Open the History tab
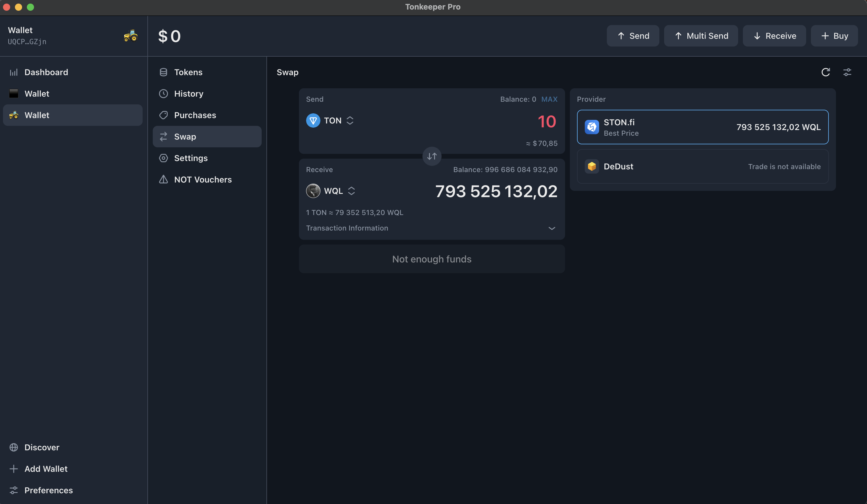Viewport: 867px width, 504px height. [189, 94]
